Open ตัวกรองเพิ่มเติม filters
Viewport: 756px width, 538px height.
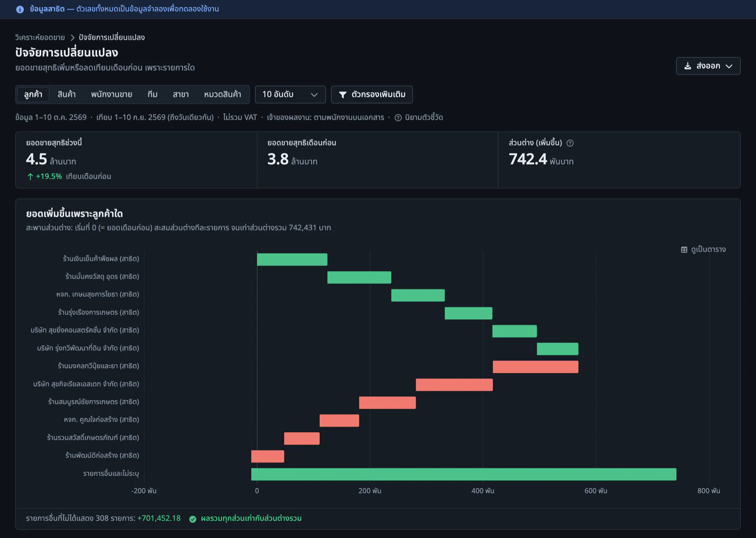coord(372,95)
